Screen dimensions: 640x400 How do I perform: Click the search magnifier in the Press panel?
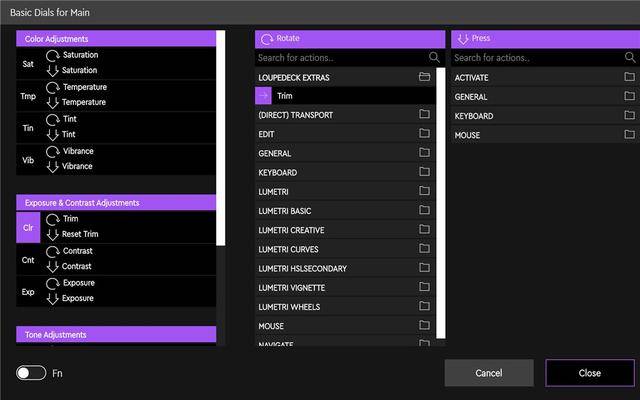coord(630,58)
